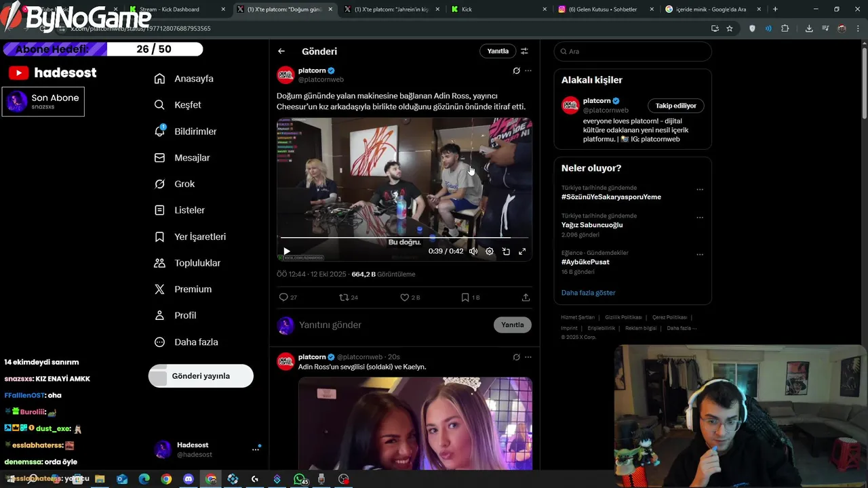868x488 pixels.
Task: Click the 664,2 B Görüntüleme count
Action: point(383,274)
